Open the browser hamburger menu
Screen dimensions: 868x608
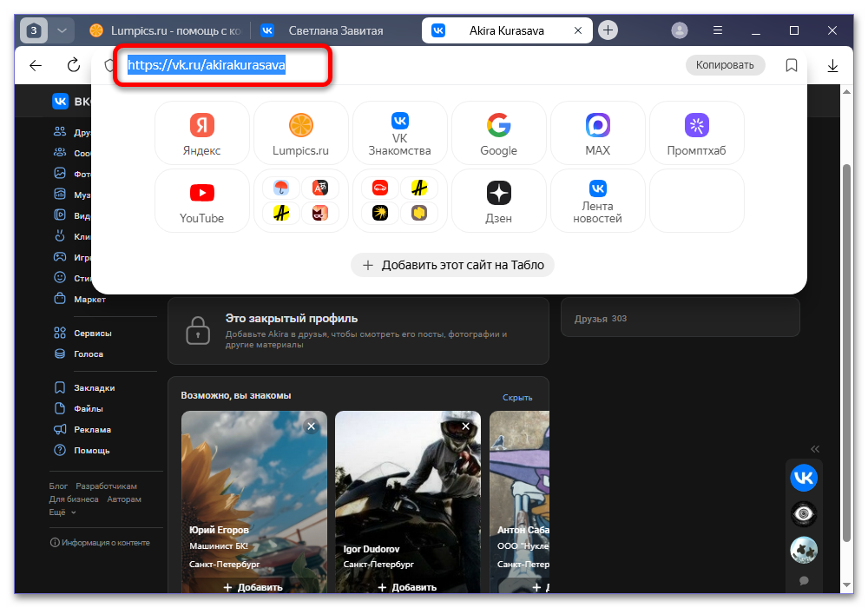click(718, 30)
